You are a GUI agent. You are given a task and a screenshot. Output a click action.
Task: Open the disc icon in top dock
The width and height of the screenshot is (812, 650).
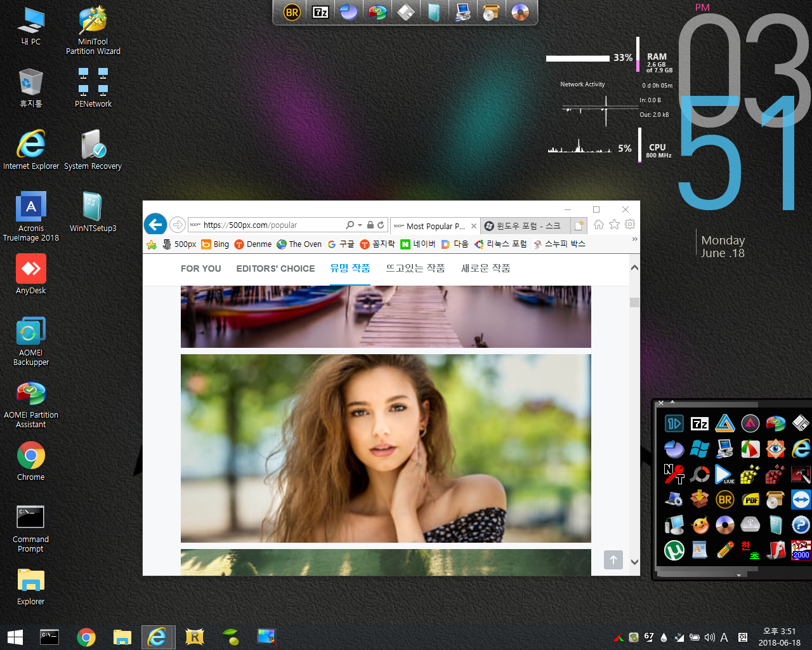tap(520, 12)
